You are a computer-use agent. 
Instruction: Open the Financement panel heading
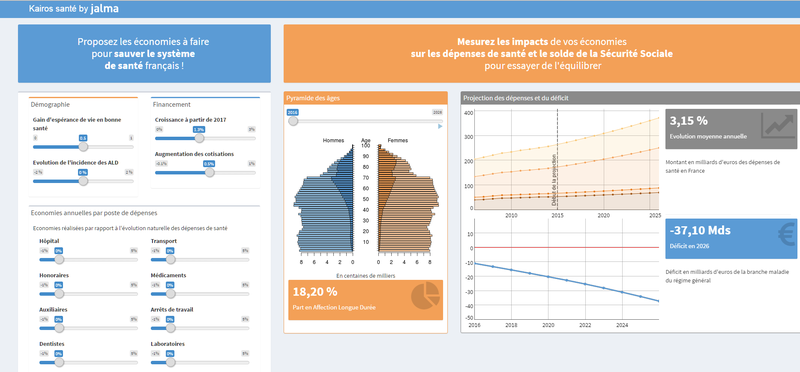click(171, 105)
